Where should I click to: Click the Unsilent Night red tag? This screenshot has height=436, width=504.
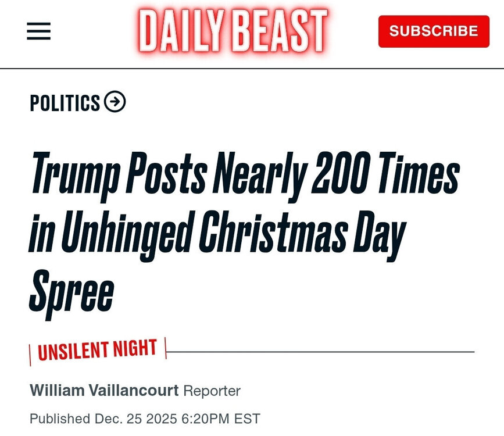pos(97,350)
